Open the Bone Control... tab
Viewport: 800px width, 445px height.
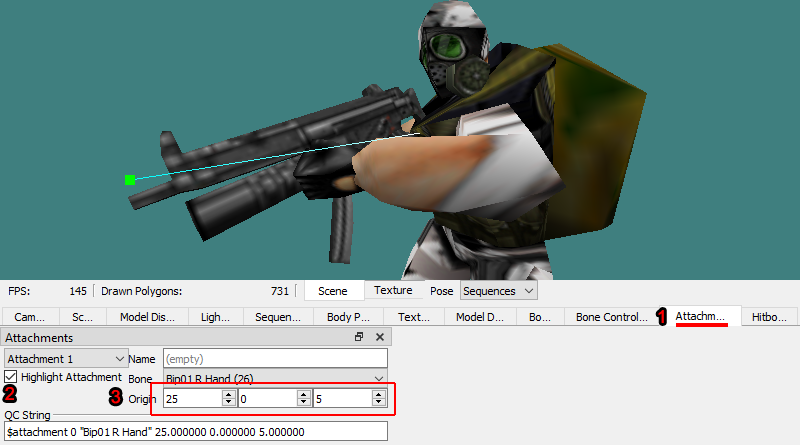(612, 317)
